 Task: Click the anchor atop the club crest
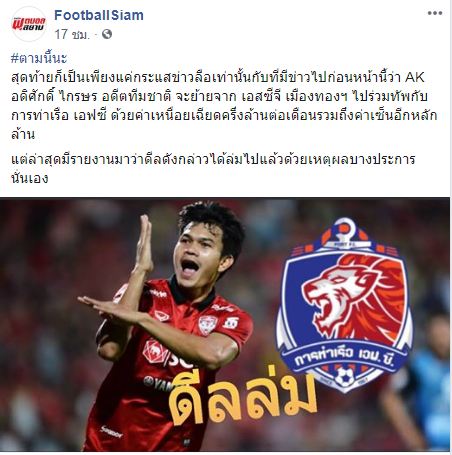pyautogui.click(x=344, y=233)
